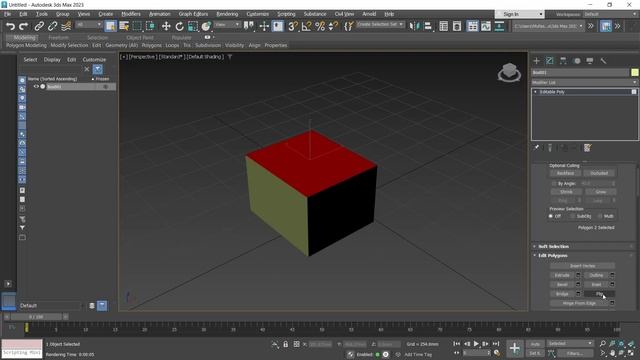Switch to the Freeform ribbon tab
Viewport: 640px width, 360px height.
tap(58, 38)
